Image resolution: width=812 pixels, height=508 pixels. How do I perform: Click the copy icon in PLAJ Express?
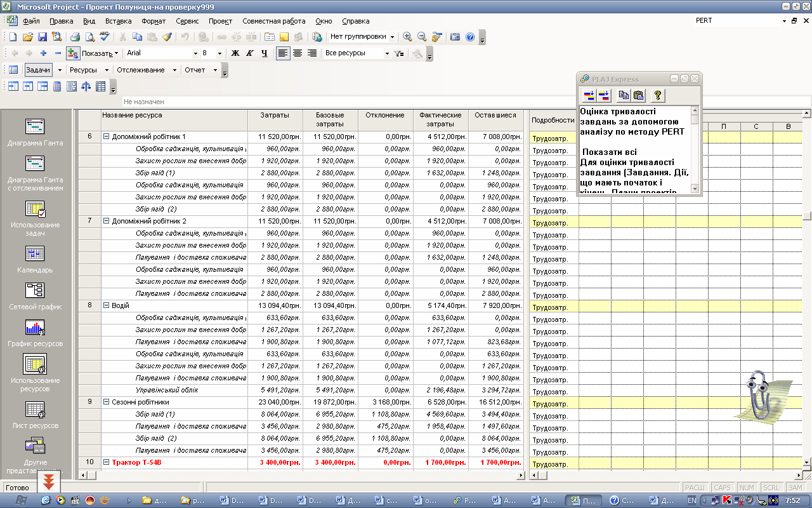click(x=624, y=95)
